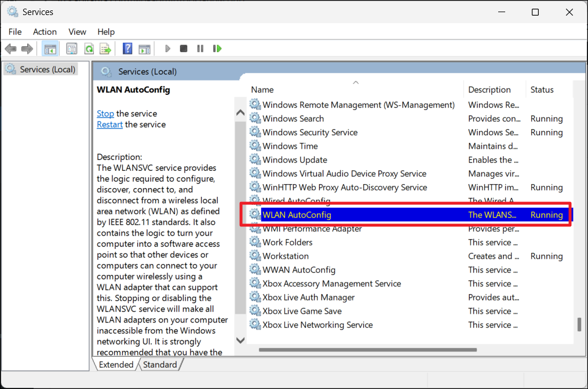The width and height of the screenshot is (588, 389).
Task: Click the Restart Service toolbar icon
Action: click(x=217, y=49)
